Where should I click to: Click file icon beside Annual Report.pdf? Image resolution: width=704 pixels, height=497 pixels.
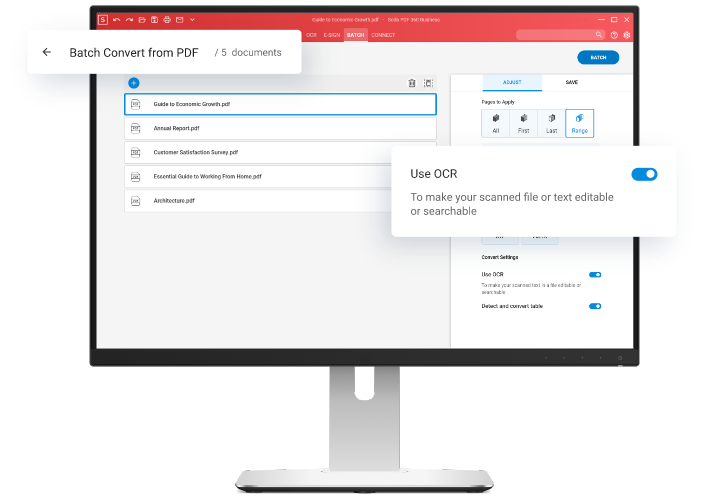click(x=136, y=128)
